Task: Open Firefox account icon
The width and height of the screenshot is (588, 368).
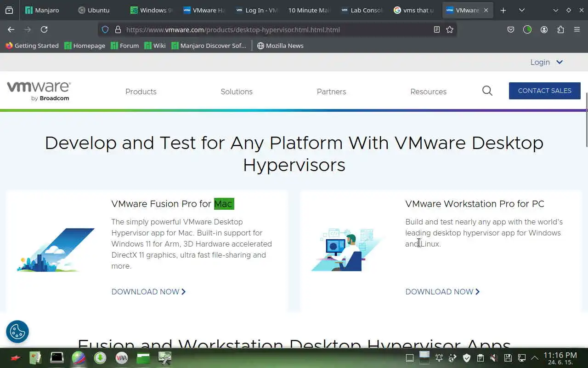Action: point(544,29)
